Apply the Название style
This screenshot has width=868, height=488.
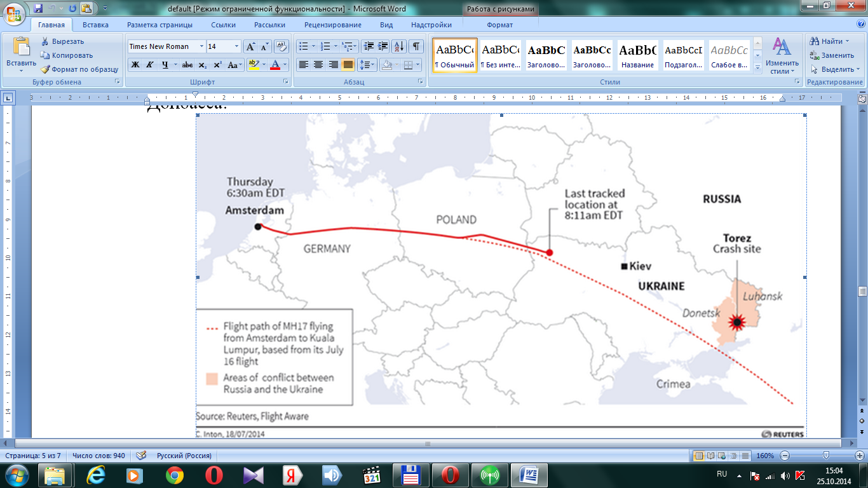click(x=637, y=55)
